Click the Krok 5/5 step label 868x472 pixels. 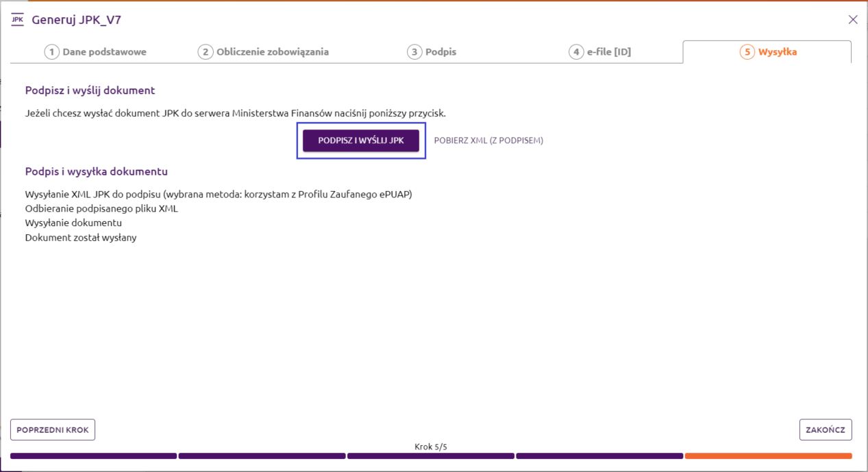click(431, 447)
